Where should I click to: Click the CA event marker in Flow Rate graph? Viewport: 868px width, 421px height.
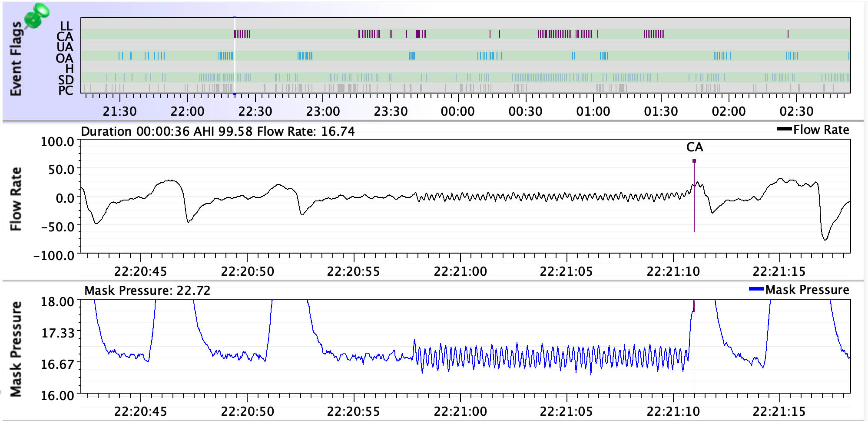[694, 196]
